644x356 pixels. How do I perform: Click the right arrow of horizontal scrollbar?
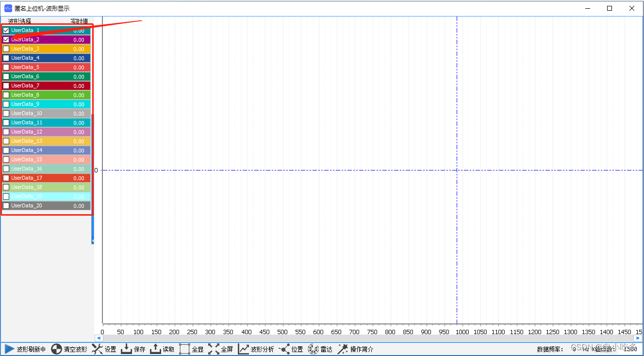coord(638,338)
